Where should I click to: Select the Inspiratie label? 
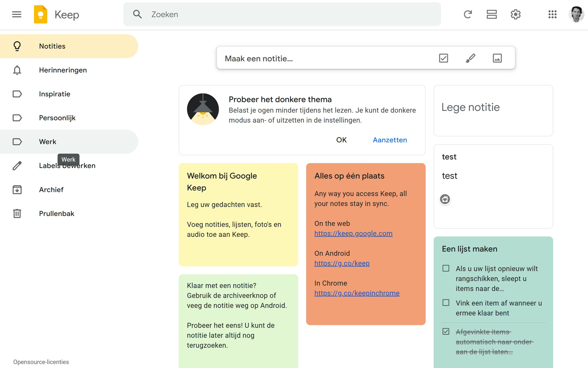pyautogui.click(x=55, y=94)
